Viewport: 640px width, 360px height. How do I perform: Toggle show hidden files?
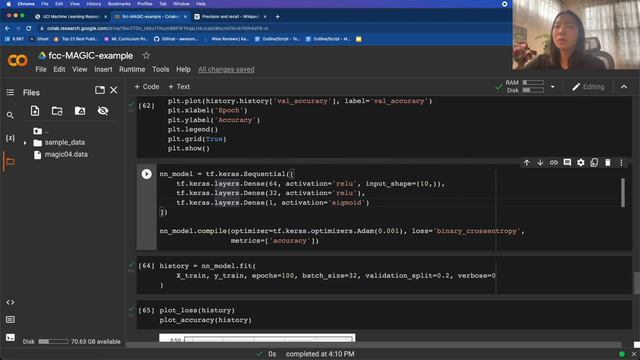[x=103, y=111]
